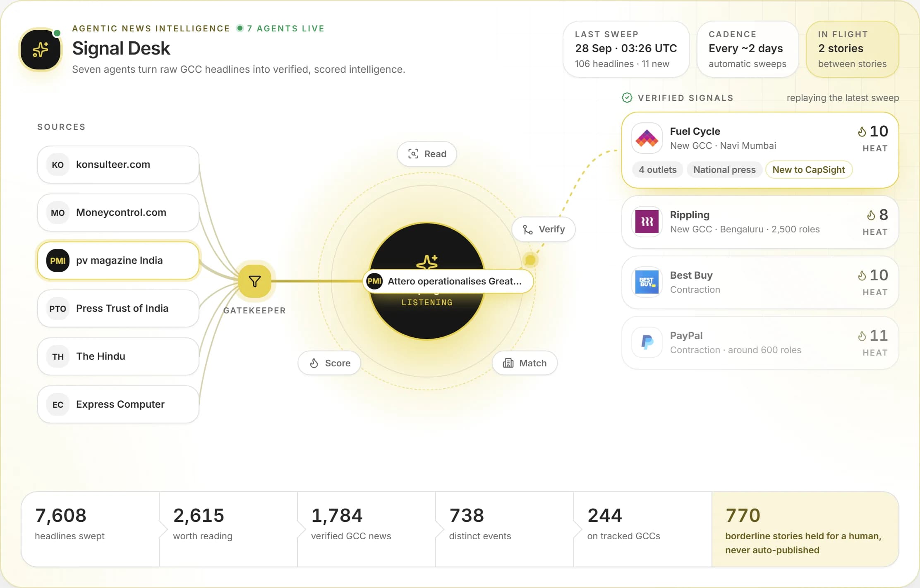Click '1,784 verified GCC news' stage
Viewport: 920px width, 588px height.
click(x=367, y=529)
